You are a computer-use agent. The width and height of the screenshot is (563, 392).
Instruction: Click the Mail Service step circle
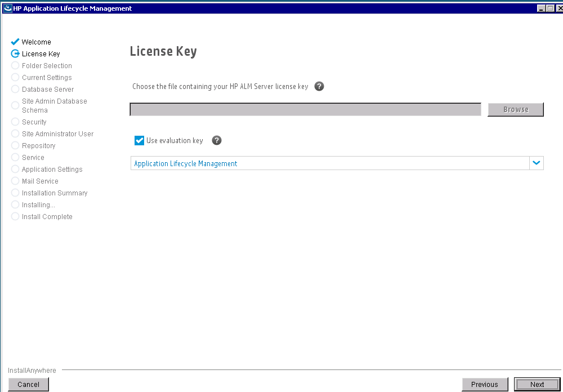(15, 181)
